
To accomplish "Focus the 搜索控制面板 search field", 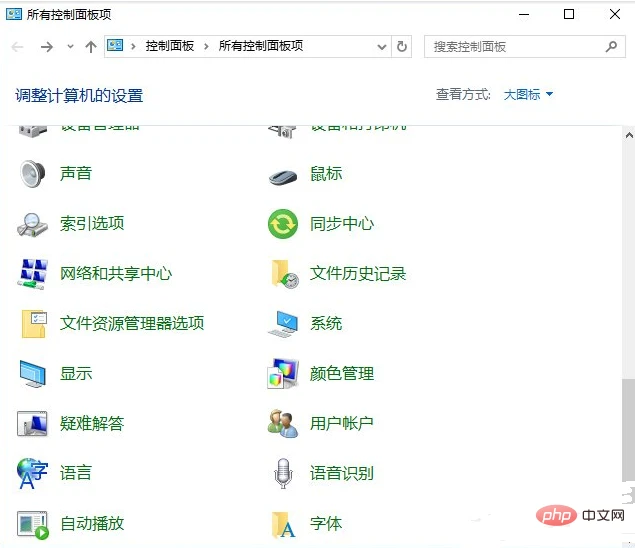I will (x=525, y=47).
